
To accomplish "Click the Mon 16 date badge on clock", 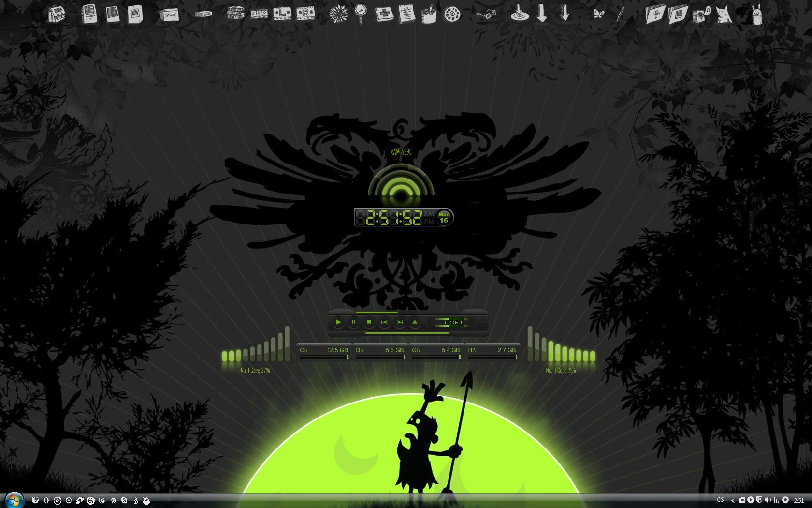I will [444, 218].
